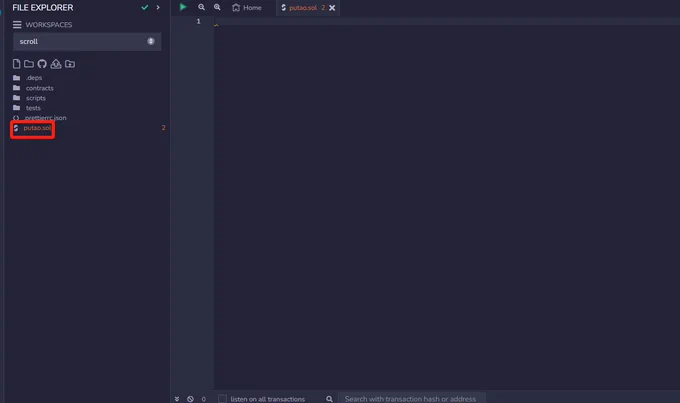Run the script with the green play icon
This screenshot has height=403, width=680.
click(183, 7)
